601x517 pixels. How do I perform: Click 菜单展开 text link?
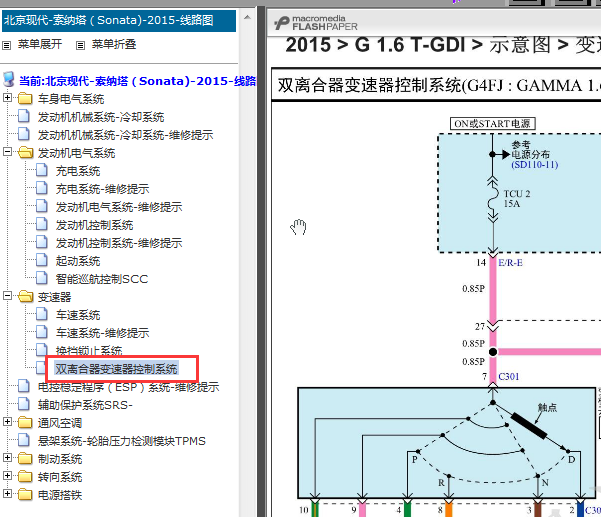click(x=40, y=44)
